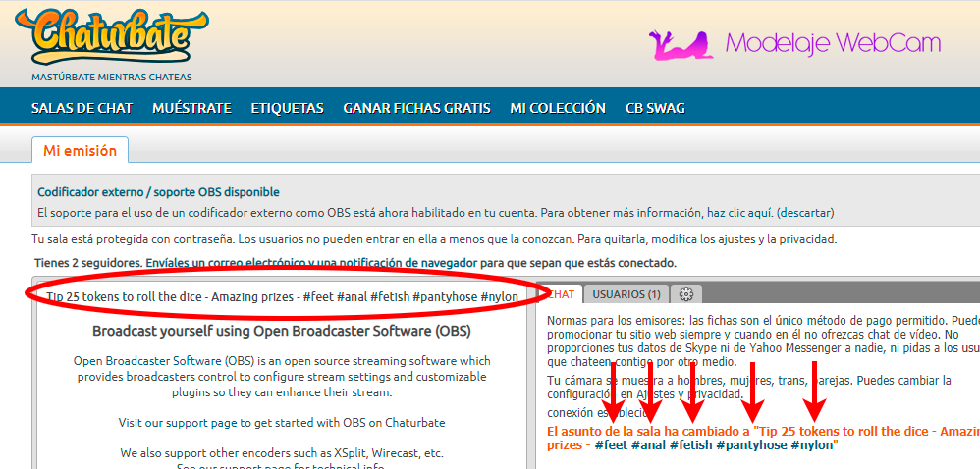The height and width of the screenshot is (469, 980).
Task: Click the #pantyhose hashtag in chat
Action: click(x=751, y=445)
